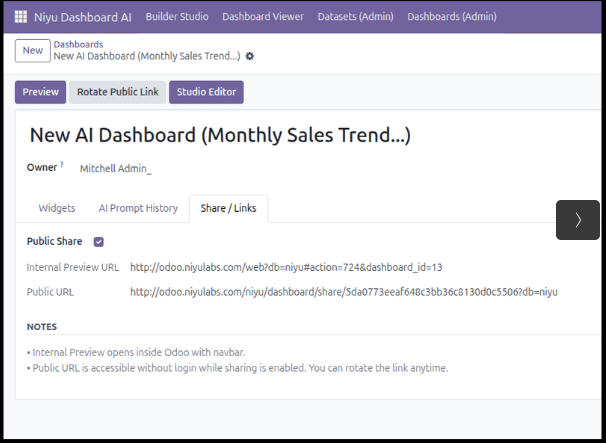The height and width of the screenshot is (443, 606).
Task: Click the right chevron next arrow
Action: tap(577, 220)
